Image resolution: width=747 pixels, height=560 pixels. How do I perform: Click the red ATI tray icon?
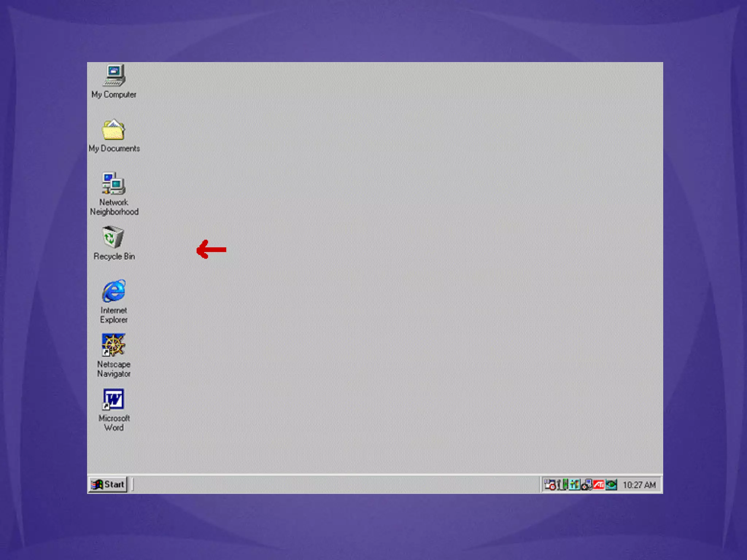[599, 485]
